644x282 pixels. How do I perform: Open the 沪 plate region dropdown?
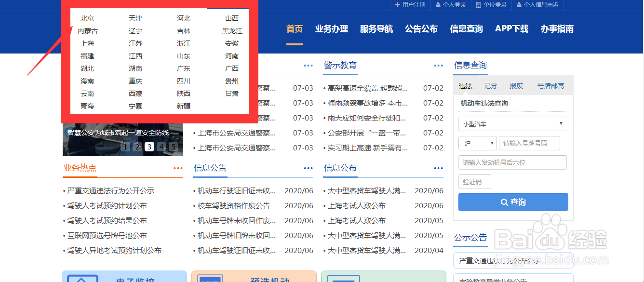point(477,143)
